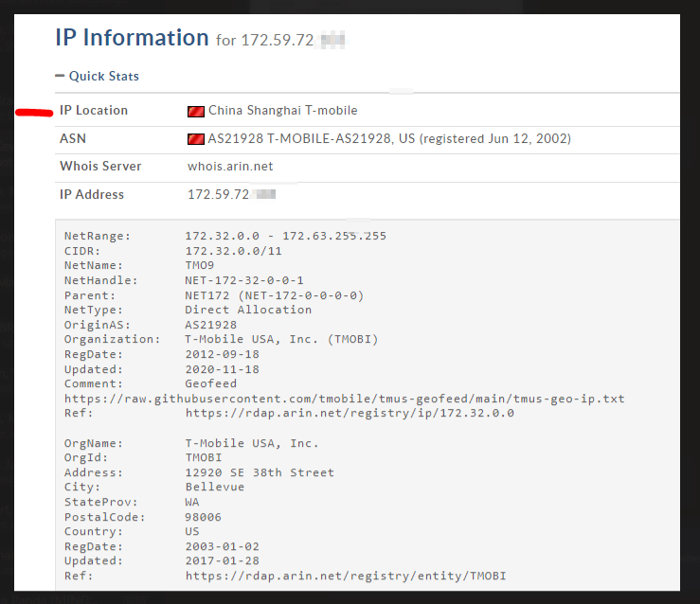Click the IP Information heading

pyautogui.click(x=132, y=38)
